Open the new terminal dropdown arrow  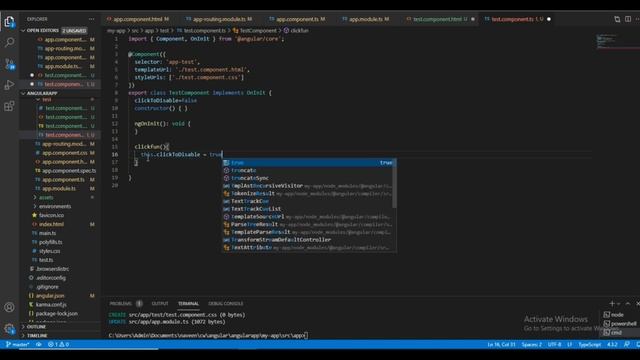click(619, 304)
